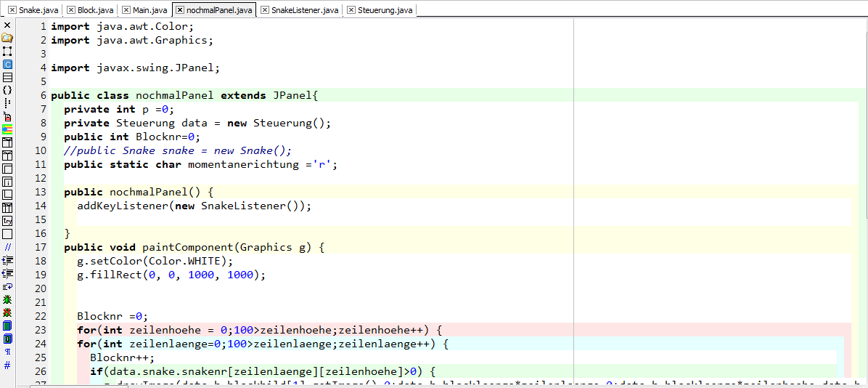Click line 15 empty area in constructor
This screenshot has height=388, width=868.
tap(435, 219)
